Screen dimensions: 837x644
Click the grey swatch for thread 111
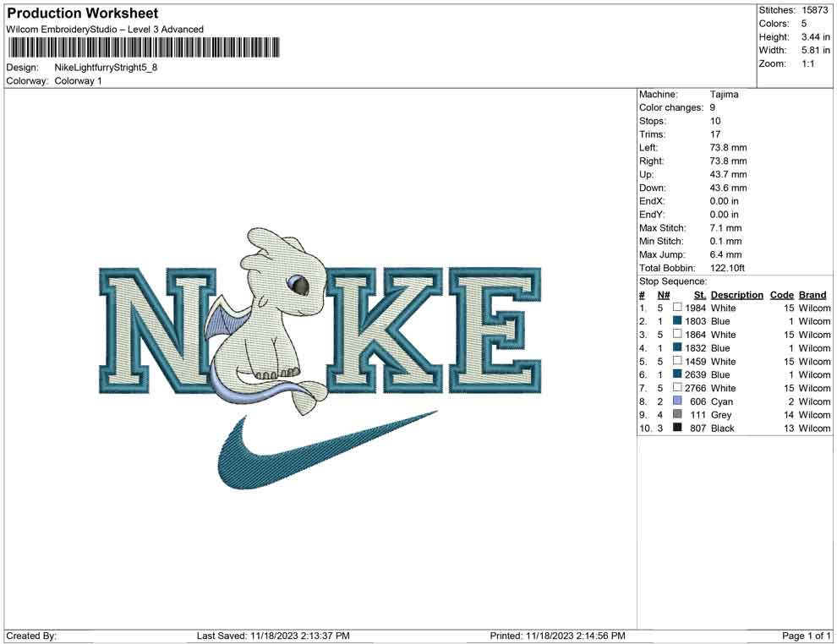677,414
